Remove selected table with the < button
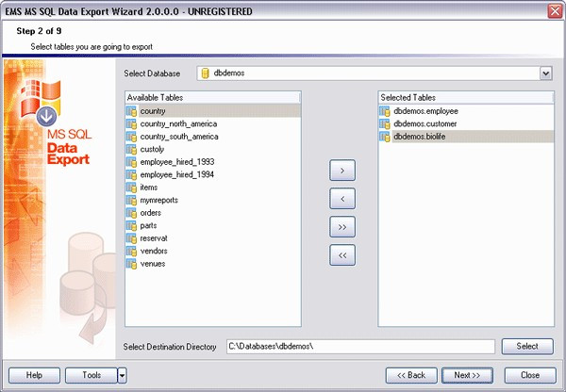 pyautogui.click(x=342, y=198)
